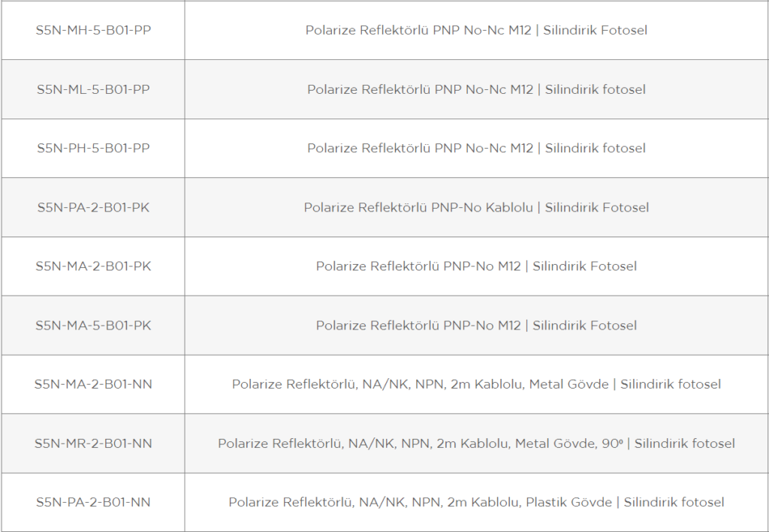Open the description beside S5N-MA-5-B01-PK
Screen dimensions: 769x532
[476, 326]
